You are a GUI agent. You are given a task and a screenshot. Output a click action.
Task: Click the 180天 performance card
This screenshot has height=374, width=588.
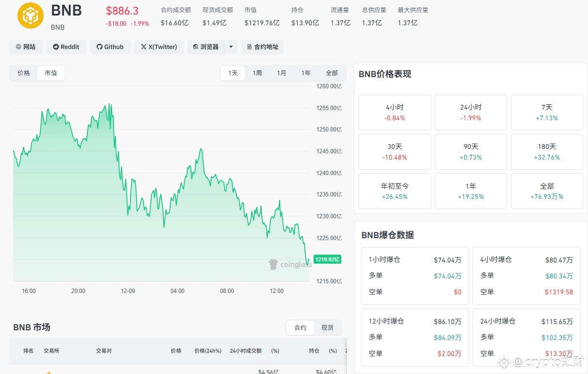pos(547,152)
